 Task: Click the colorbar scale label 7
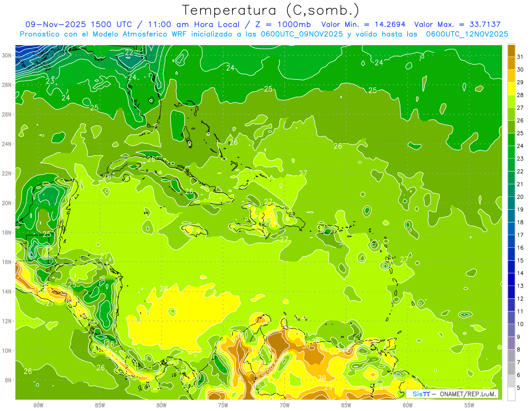tap(519, 362)
